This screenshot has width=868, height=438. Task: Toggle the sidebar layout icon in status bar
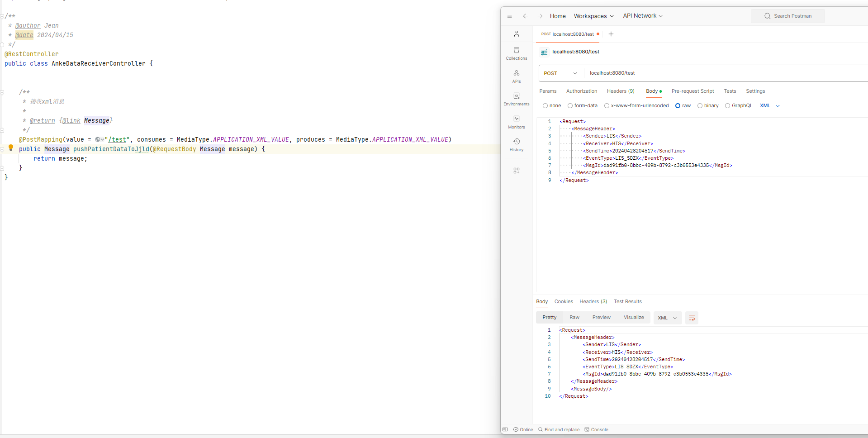[505, 429]
